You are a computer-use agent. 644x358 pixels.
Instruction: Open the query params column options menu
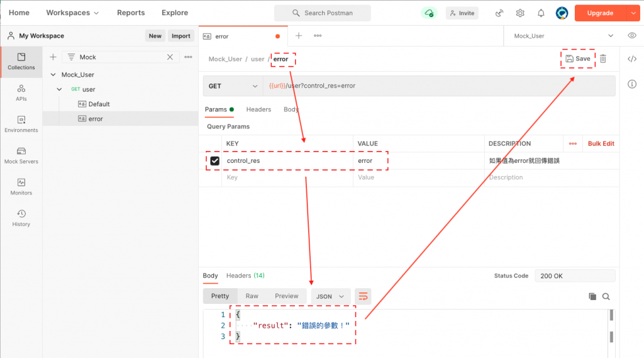[x=572, y=143]
